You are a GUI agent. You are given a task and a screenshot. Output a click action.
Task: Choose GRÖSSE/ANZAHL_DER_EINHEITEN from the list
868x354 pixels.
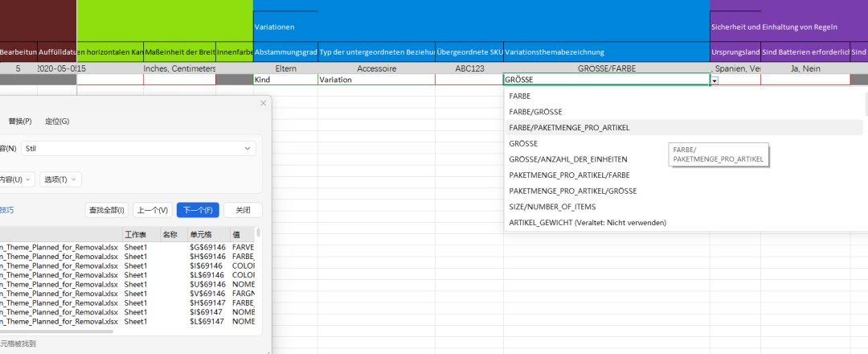coord(684,159)
